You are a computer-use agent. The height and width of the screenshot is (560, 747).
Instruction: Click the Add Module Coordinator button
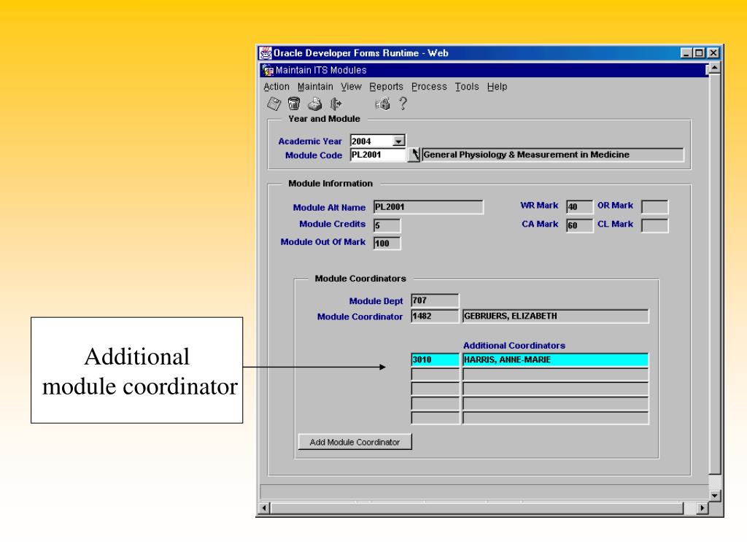pyautogui.click(x=355, y=442)
